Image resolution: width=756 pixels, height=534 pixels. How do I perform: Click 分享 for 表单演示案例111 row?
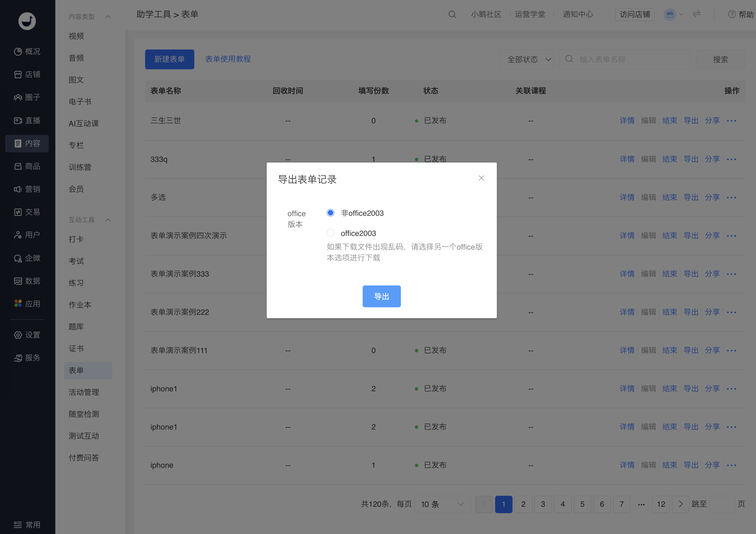click(x=712, y=350)
